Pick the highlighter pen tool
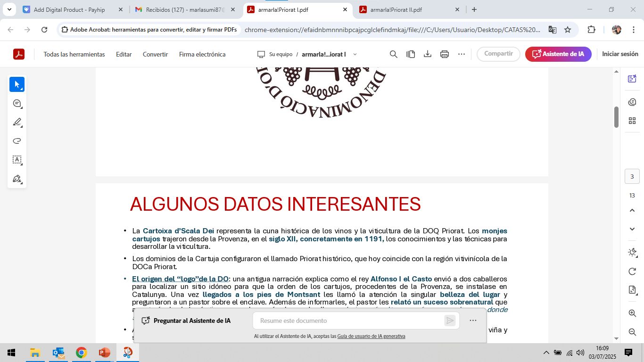Screen dimensions: 644x362 (17, 122)
